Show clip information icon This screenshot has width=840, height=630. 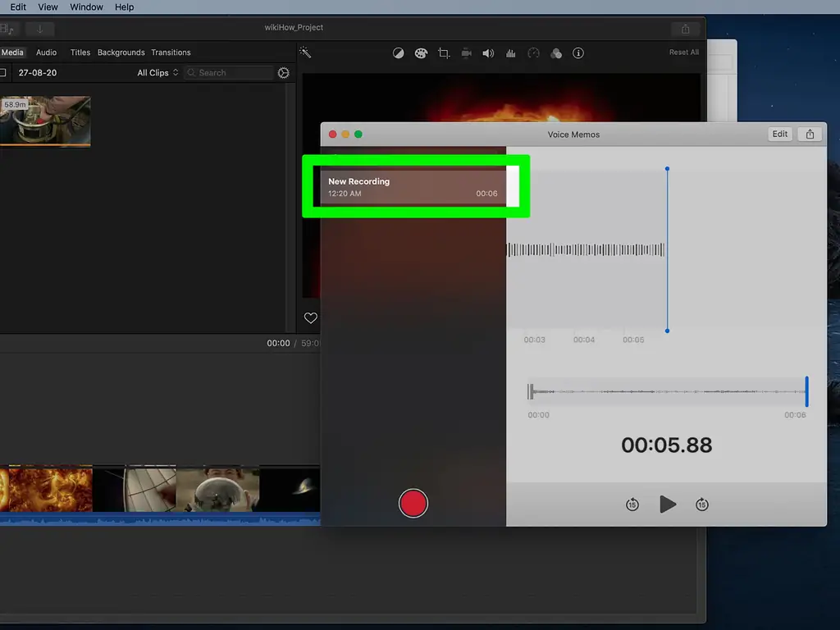pos(578,53)
